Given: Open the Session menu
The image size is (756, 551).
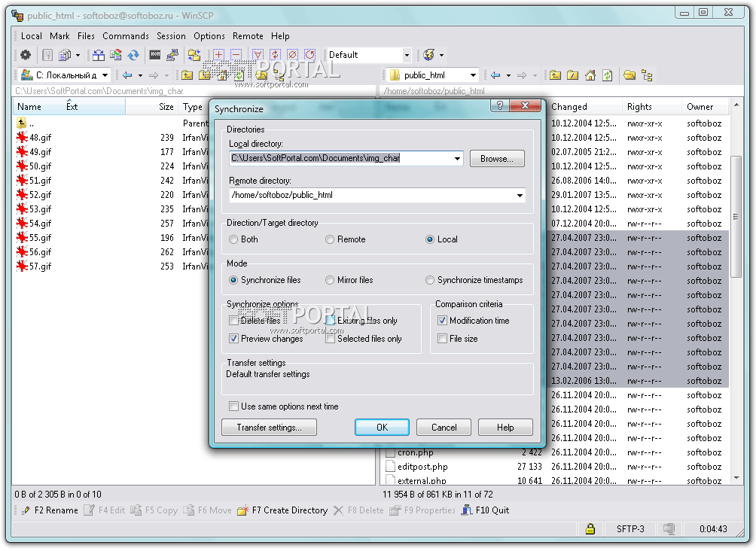Looking at the screenshot, I should pyautogui.click(x=171, y=36).
